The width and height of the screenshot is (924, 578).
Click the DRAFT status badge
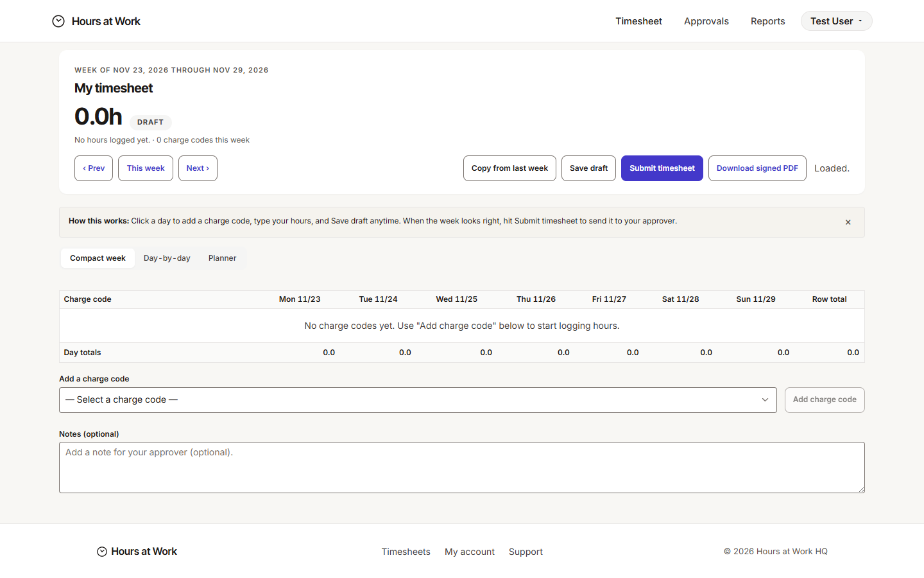150,122
